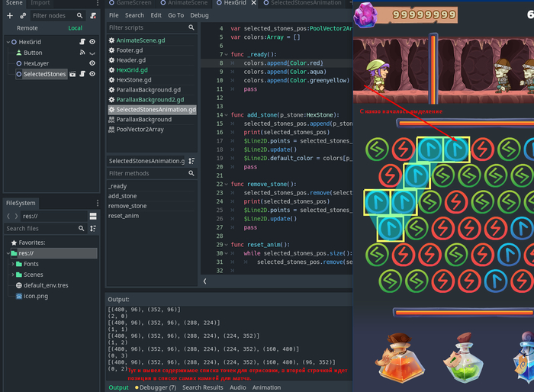
Task: Switch to the Debugger (7) bottom tab
Action: click(156, 387)
